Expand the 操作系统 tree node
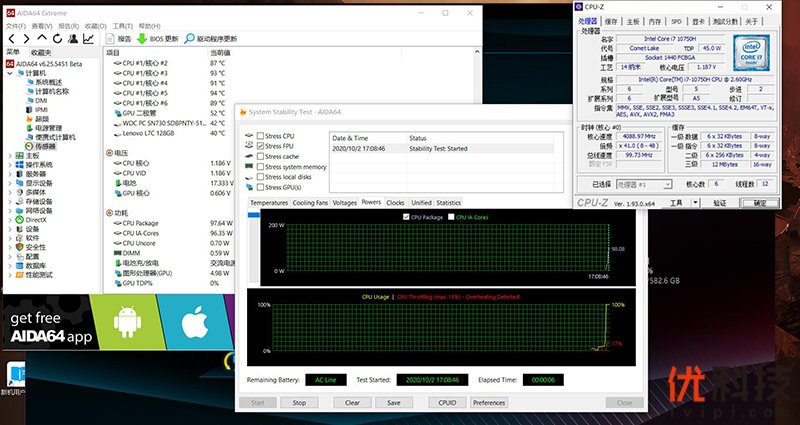 [10, 165]
